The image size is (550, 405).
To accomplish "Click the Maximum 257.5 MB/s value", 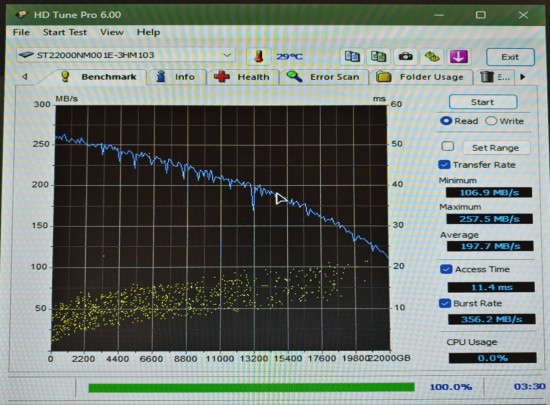I will 489,219.
